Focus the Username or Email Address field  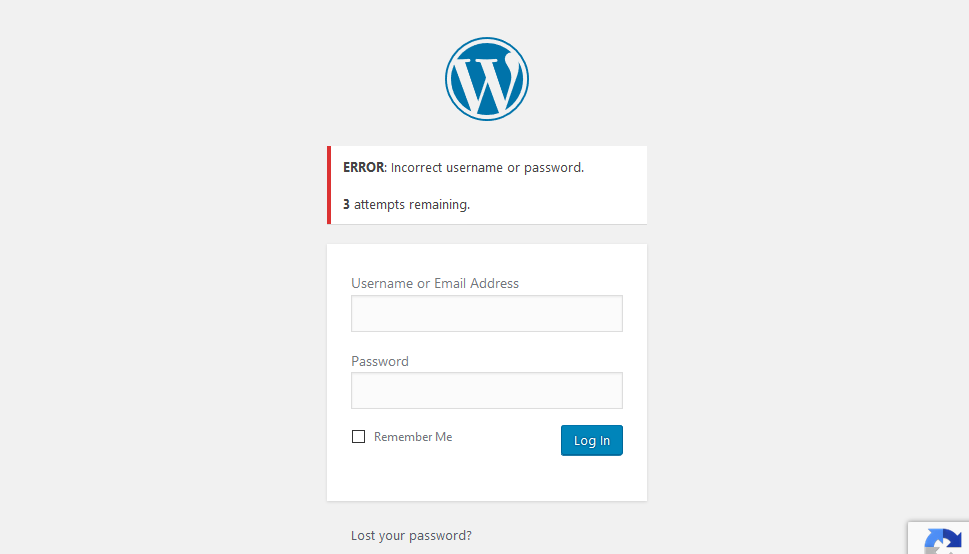tap(487, 313)
